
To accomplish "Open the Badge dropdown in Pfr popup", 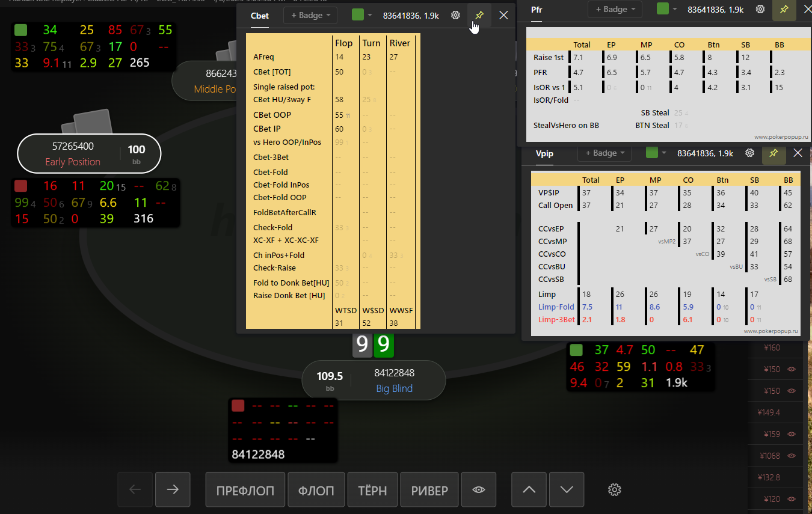I will pos(615,9).
